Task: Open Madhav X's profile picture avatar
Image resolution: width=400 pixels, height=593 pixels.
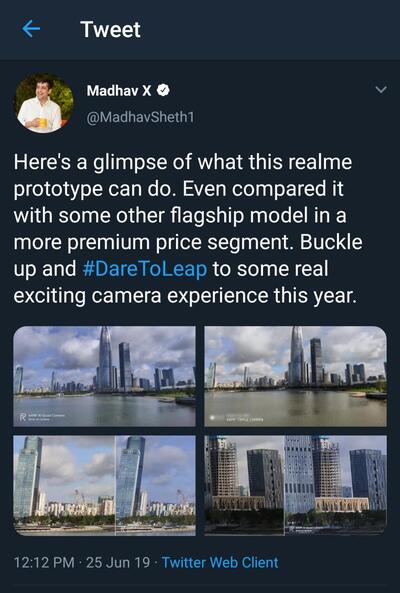Action: (44, 103)
